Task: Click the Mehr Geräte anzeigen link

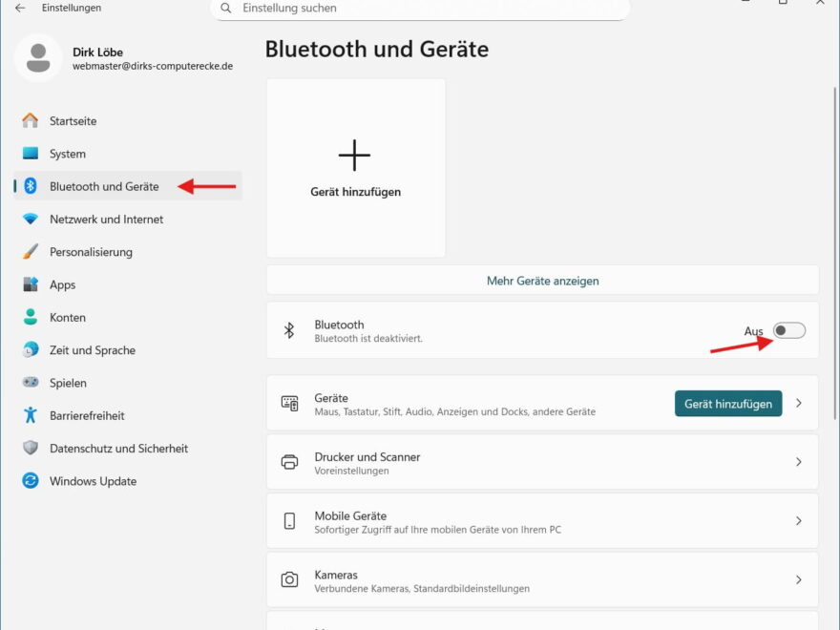Action: (541, 280)
